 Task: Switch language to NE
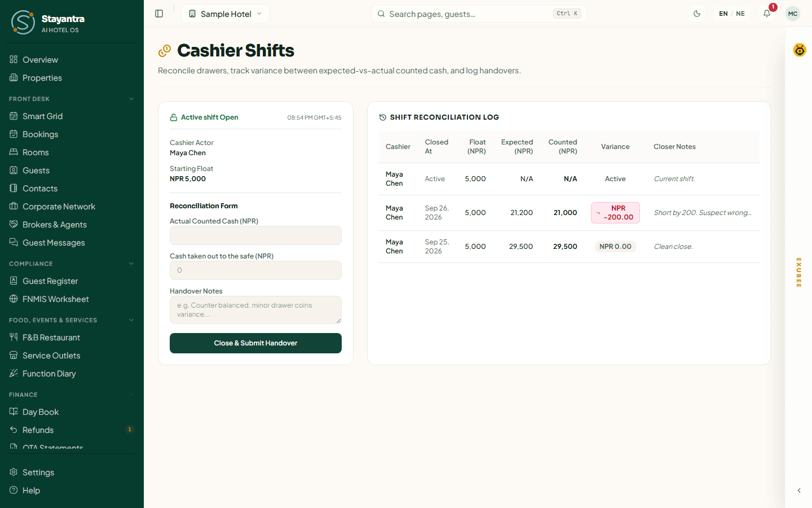tap(740, 14)
